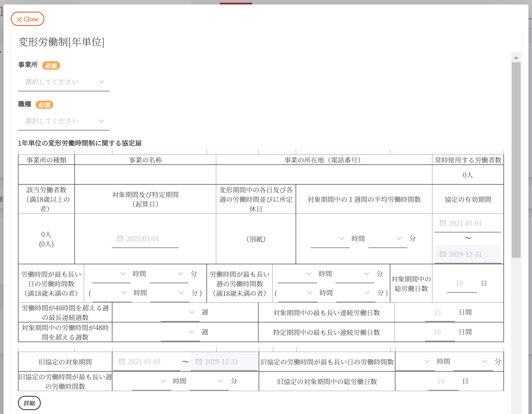Click the 詳細 button

pos(29,403)
